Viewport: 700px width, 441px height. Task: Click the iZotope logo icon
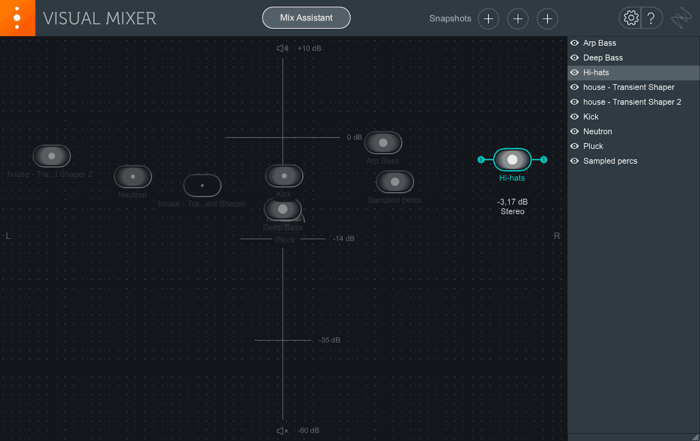[682, 19]
